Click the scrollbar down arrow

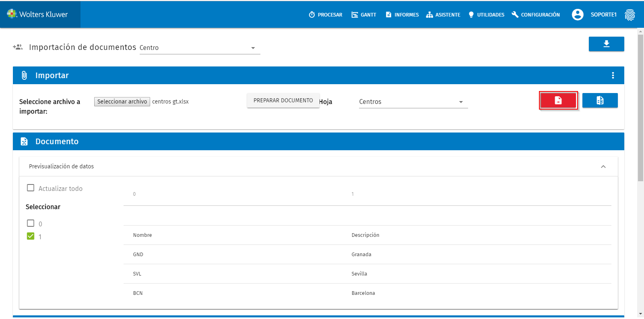[x=640, y=314]
